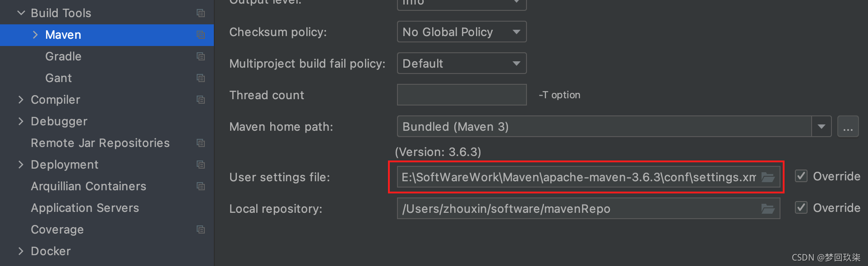The height and width of the screenshot is (266, 868).
Task: Open the Checksum policy dropdown
Action: 462,32
